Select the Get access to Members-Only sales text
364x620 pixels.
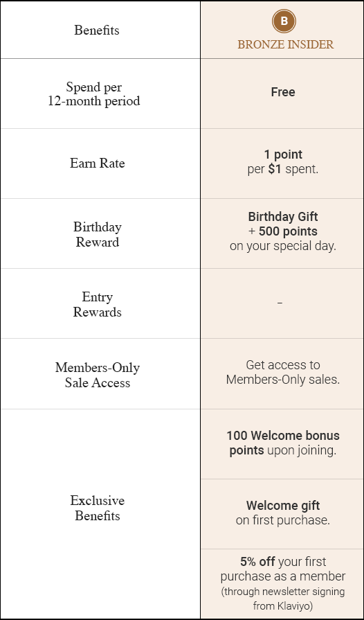282,372
